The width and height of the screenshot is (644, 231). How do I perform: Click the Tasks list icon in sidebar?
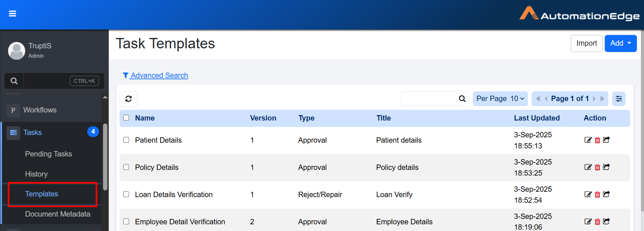(13, 133)
